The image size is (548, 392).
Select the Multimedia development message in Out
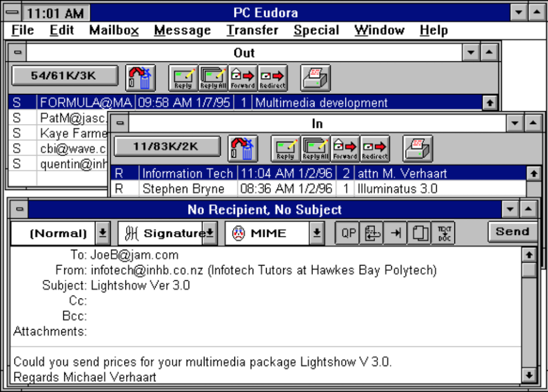point(245,103)
